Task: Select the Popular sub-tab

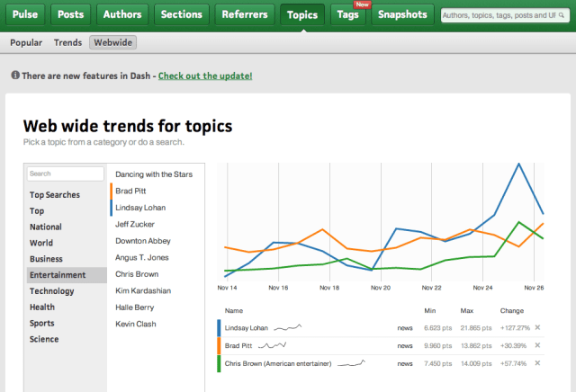Action: 26,42
